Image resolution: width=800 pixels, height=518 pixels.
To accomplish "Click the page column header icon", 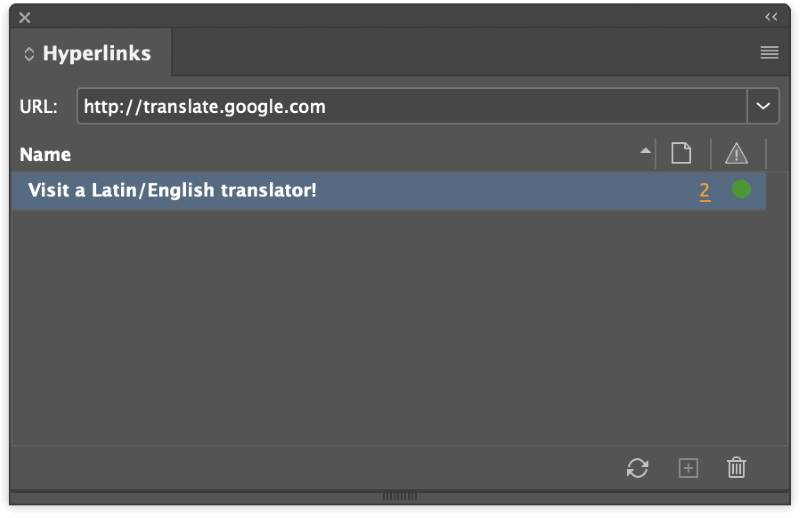I will pos(681,153).
